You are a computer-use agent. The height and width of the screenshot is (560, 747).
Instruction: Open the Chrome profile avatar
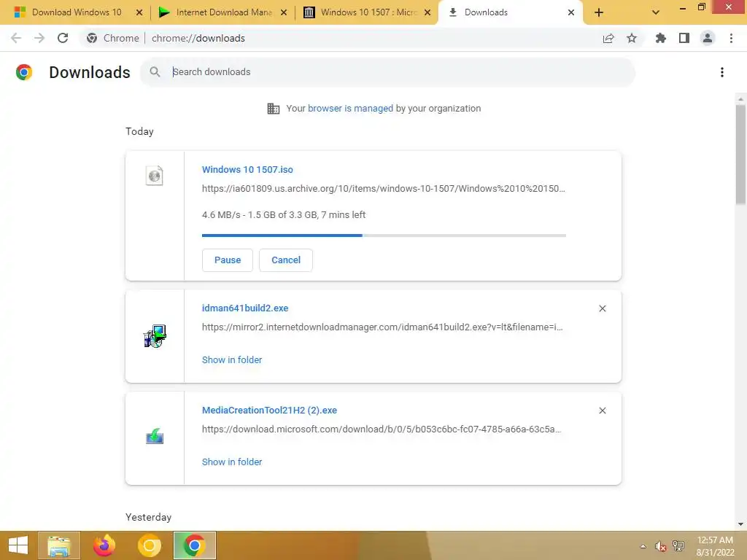708,38
